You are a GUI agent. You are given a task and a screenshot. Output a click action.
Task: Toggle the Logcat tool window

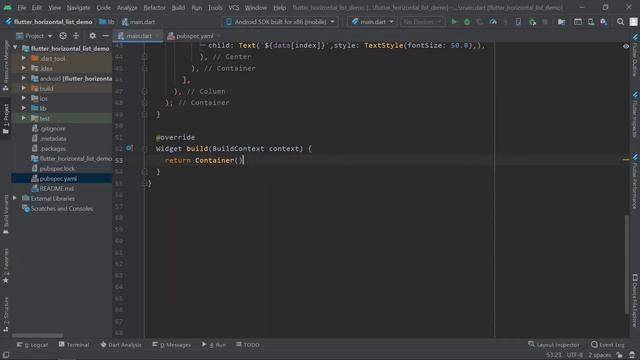(32, 345)
